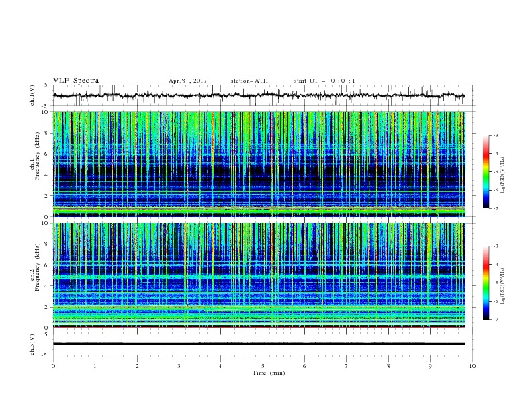Click the "5" tick on ch.1(V) axis
Screen dimensions: 532x411
click(46, 85)
